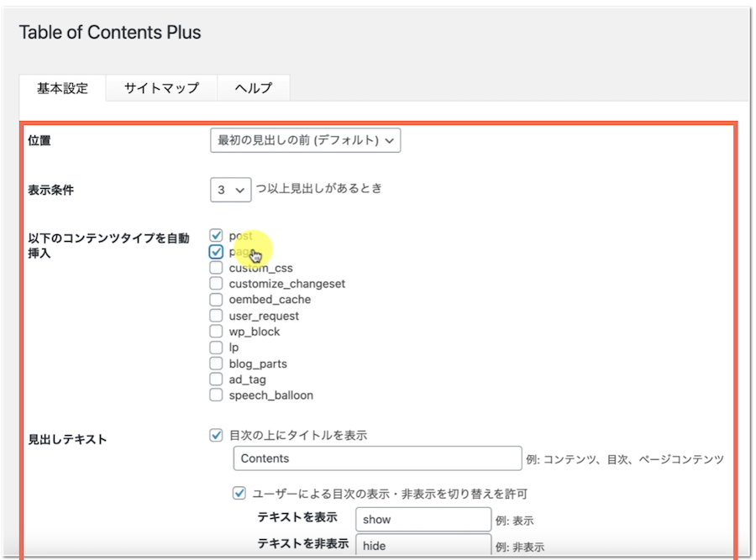Enable the speech_balloon checkbox

tap(217, 395)
